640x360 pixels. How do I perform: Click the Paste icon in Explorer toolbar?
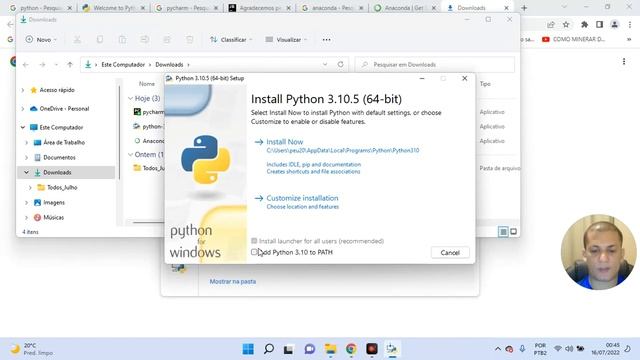pyautogui.click(x=122, y=40)
